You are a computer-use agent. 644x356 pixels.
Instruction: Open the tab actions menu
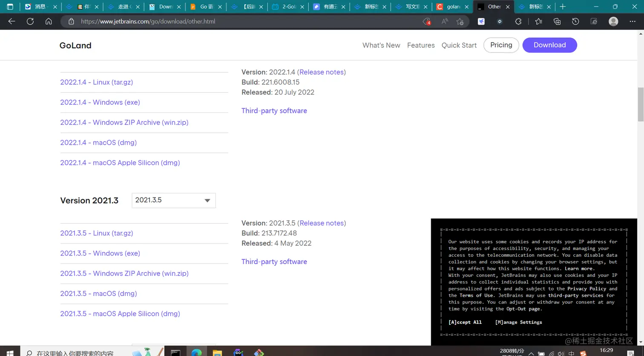pyautogui.click(x=10, y=7)
